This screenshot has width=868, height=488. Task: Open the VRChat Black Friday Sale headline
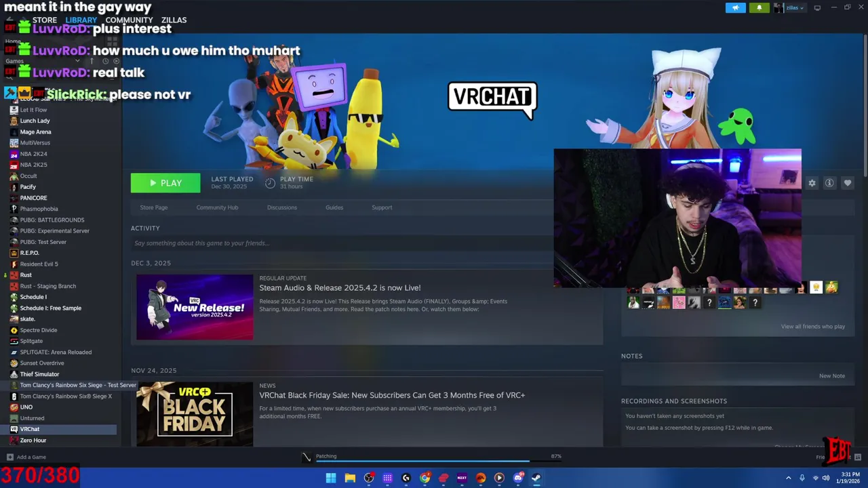click(x=392, y=395)
